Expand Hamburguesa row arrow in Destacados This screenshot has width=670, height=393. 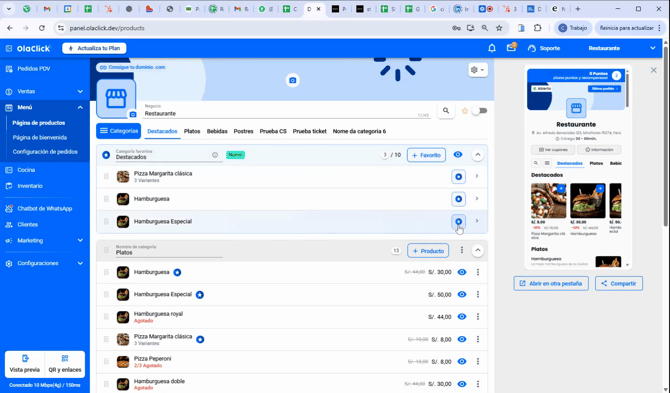(x=477, y=199)
